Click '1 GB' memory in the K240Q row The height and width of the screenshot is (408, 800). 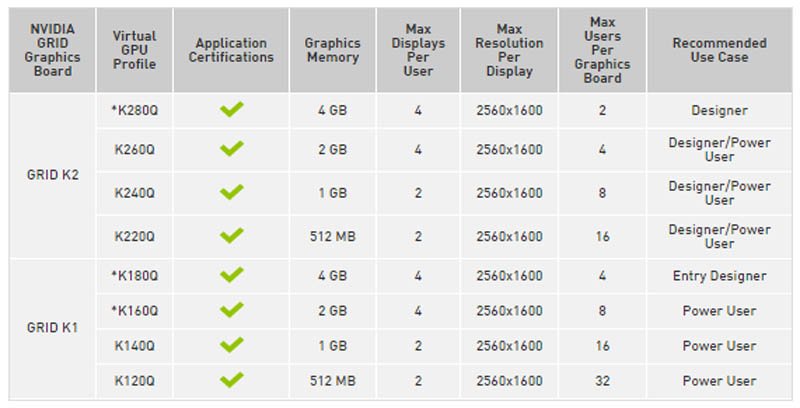click(333, 193)
